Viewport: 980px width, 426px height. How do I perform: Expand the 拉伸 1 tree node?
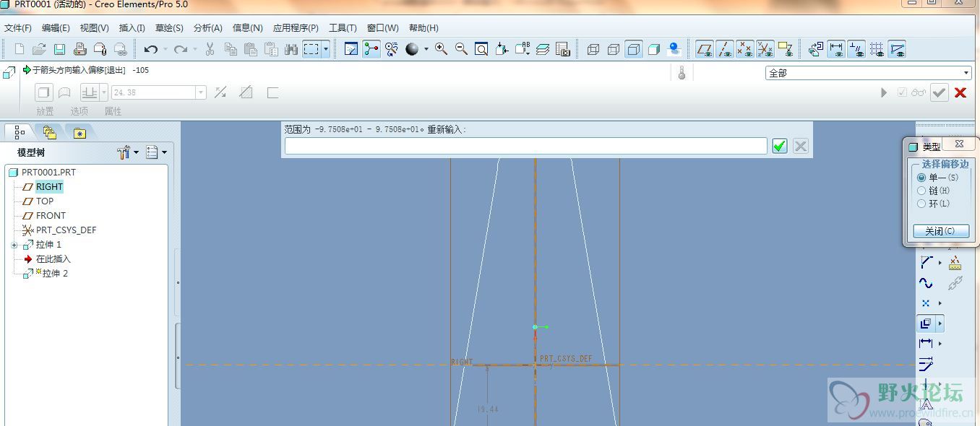tap(14, 245)
